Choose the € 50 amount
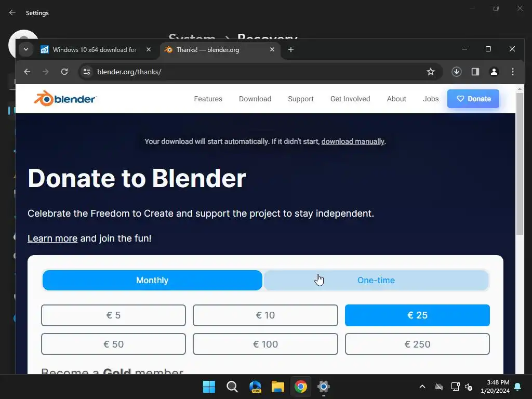 coord(113,344)
